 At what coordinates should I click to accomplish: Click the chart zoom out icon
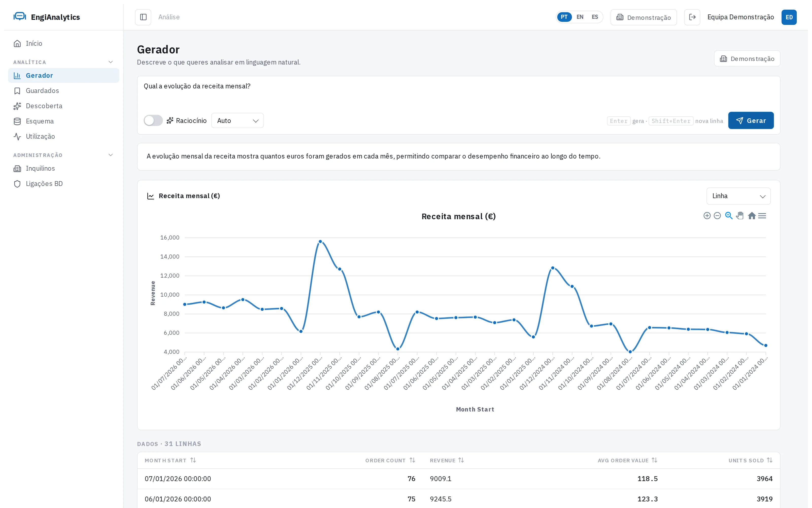click(717, 216)
